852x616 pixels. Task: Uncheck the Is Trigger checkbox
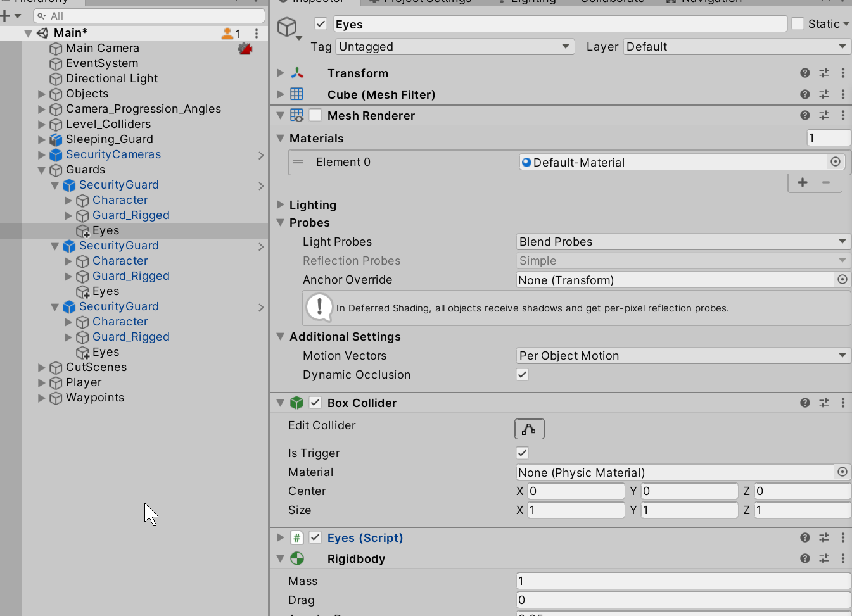[x=523, y=453]
